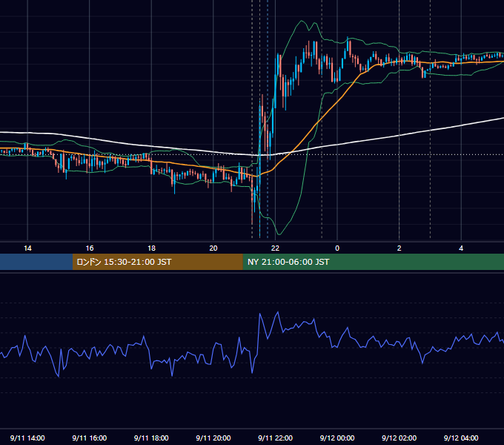Image resolution: width=504 pixels, height=445 pixels.
Task: Click the 9/11 16:00 time label
Action: pyautogui.click(x=90, y=438)
